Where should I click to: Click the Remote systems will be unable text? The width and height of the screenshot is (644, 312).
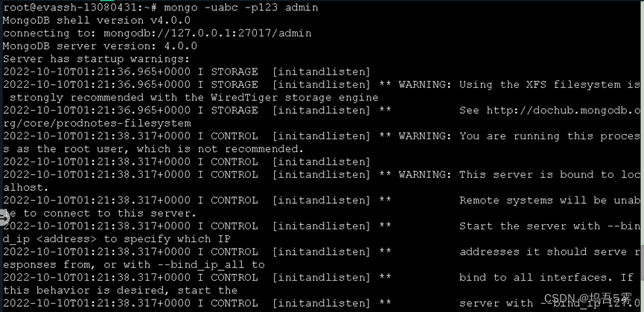[x=549, y=200]
